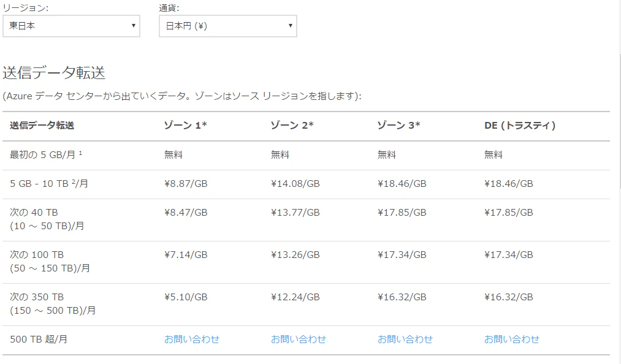Click the リージョン: field label
This screenshot has width=621, height=364.
pyautogui.click(x=25, y=8)
